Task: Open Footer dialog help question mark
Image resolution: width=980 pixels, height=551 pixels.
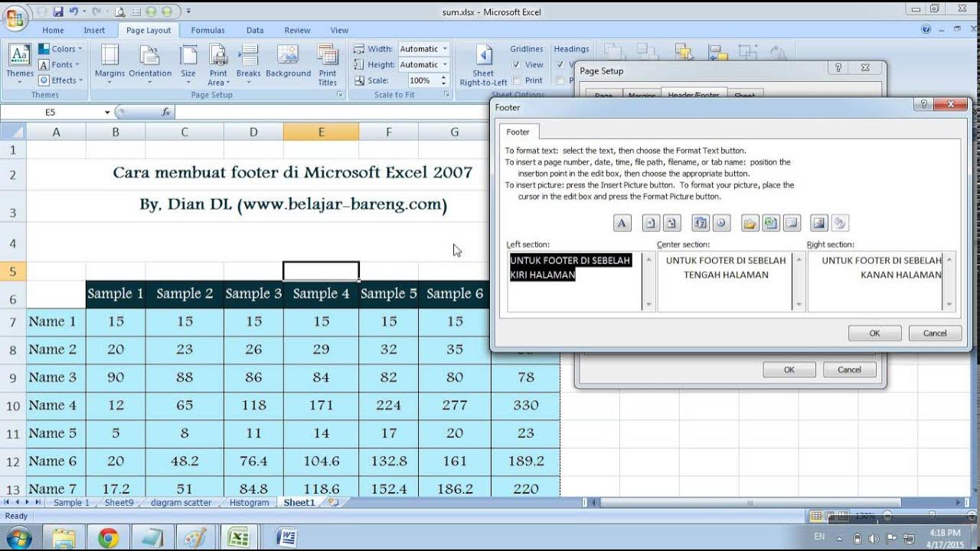Action: pos(925,104)
